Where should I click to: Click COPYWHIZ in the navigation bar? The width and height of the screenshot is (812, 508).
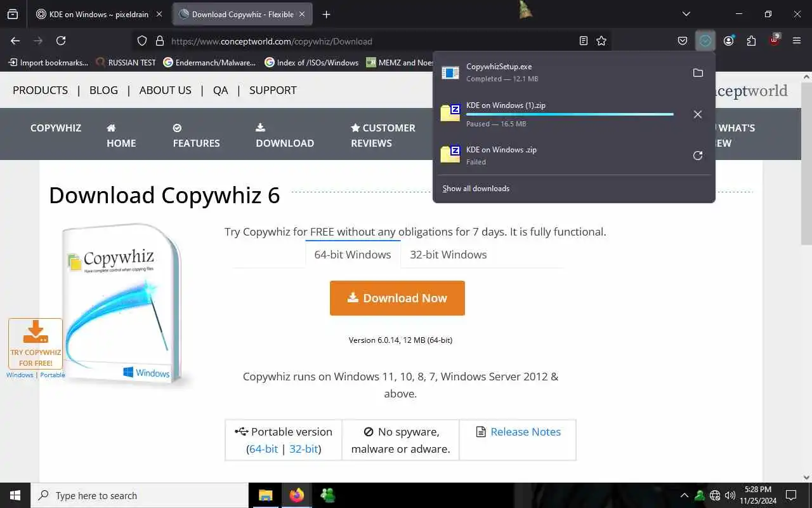[x=56, y=128]
